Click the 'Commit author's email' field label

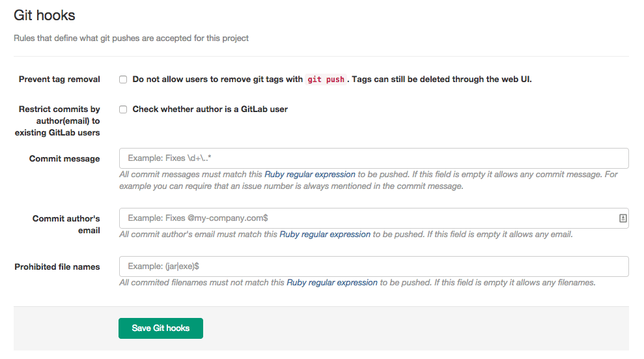pyautogui.click(x=66, y=224)
